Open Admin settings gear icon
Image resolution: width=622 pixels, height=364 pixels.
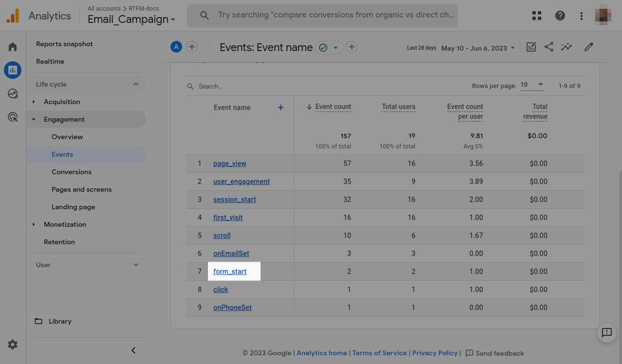coord(13,345)
